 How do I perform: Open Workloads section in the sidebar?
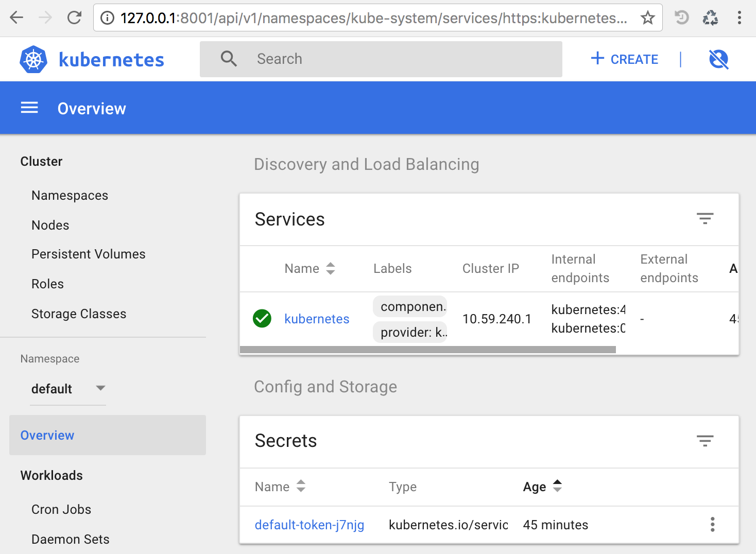pos(51,475)
